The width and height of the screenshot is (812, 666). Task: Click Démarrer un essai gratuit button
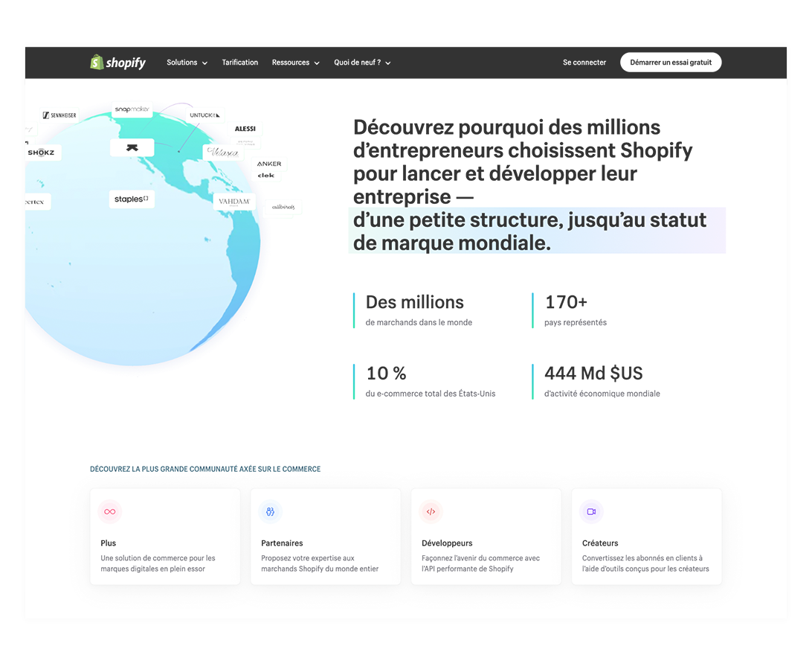pos(671,63)
